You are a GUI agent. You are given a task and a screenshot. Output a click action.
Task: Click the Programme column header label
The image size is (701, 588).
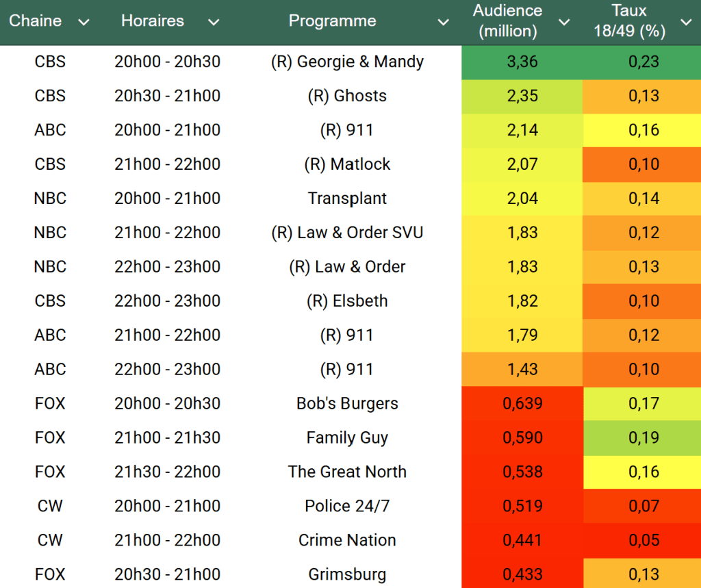tap(332, 21)
